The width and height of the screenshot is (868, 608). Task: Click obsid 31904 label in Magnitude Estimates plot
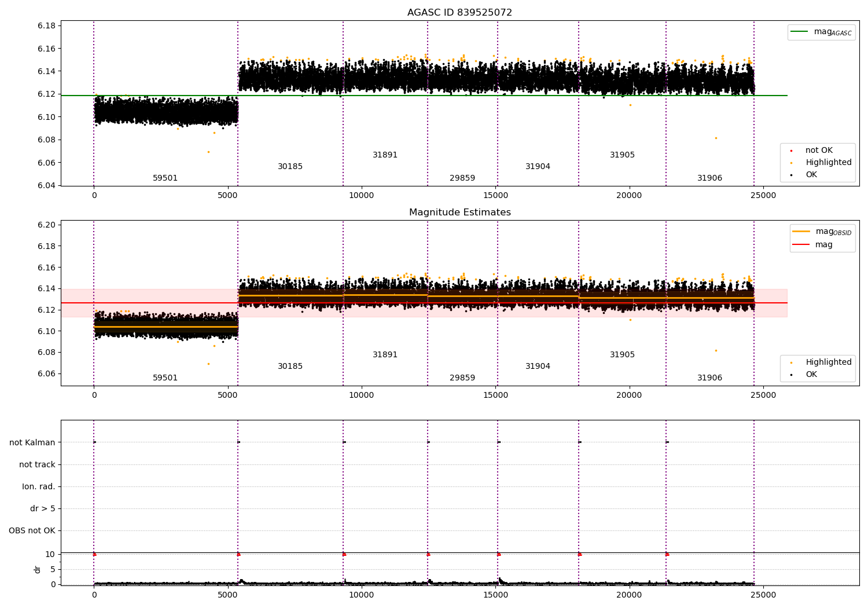[x=538, y=367]
